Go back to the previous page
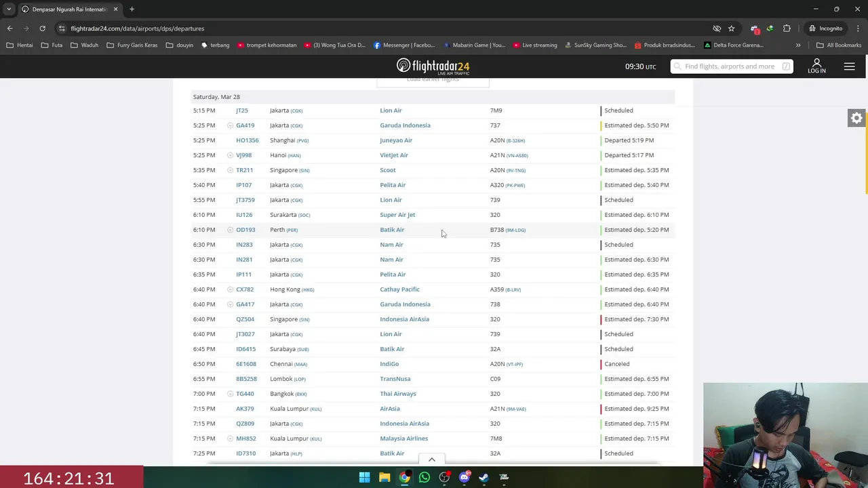 coord(9,28)
